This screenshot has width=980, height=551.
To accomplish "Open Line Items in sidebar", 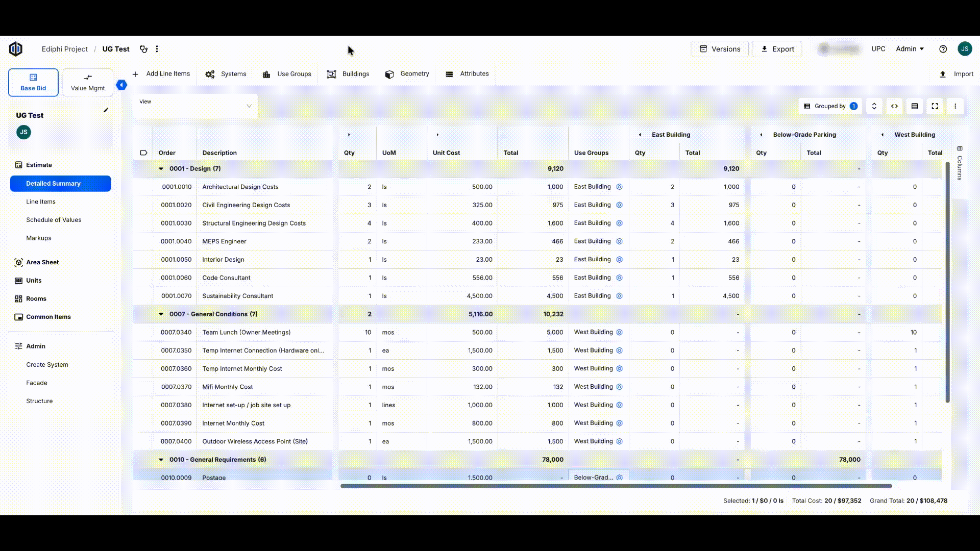I will [x=41, y=202].
